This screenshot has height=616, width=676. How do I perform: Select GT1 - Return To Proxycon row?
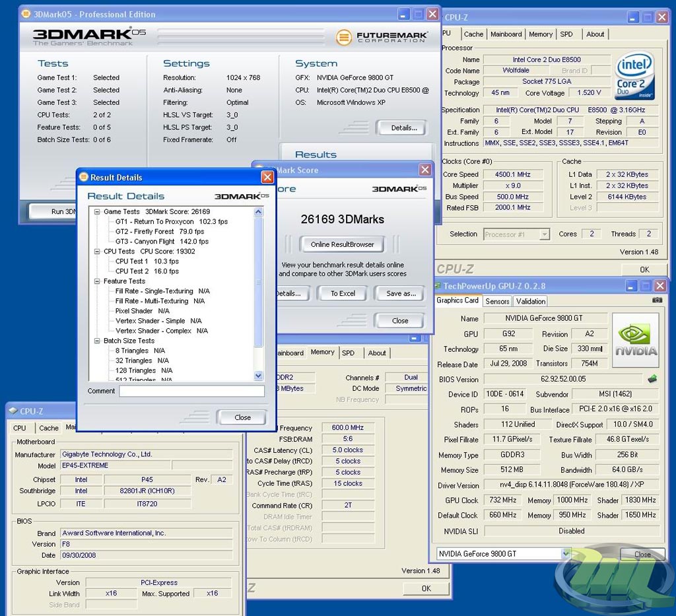pos(171,222)
